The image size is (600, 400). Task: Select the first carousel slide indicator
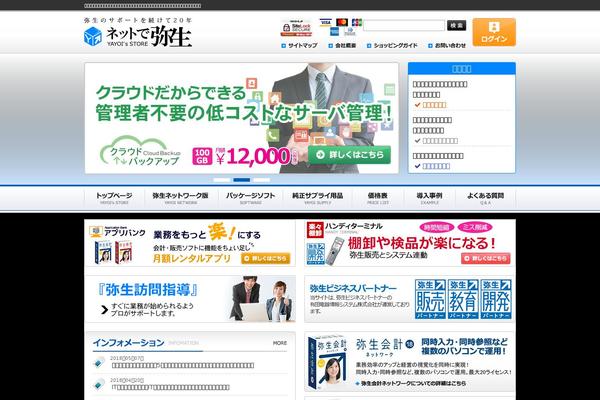coord(222,180)
